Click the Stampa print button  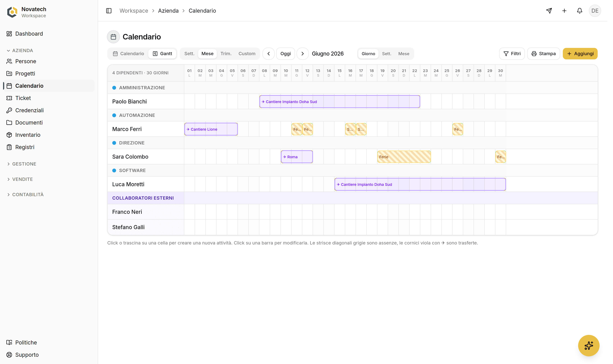click(x=544, y=54)
